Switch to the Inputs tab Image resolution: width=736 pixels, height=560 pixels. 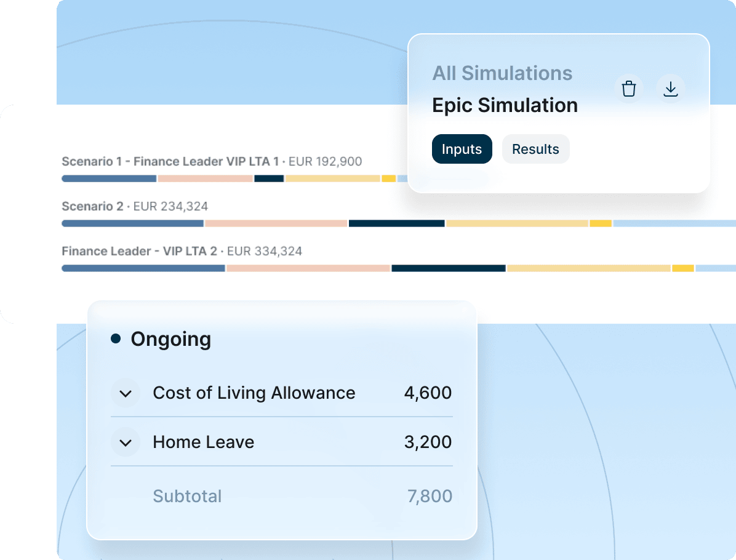click(462, 149)
